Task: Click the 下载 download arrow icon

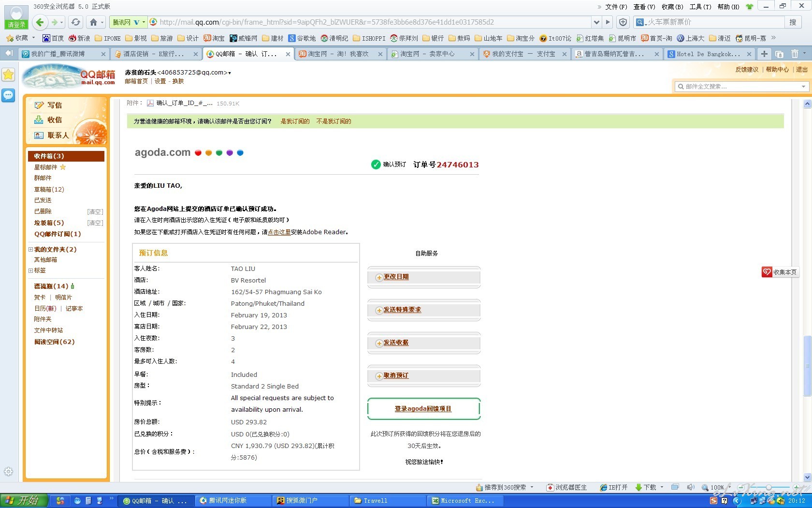Action: [x=638, y=487]
